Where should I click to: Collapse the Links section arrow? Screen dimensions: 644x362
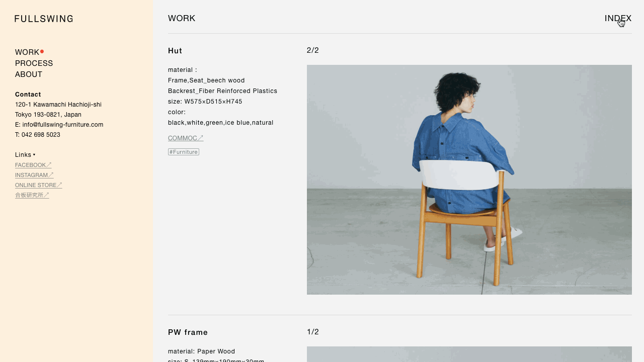coord(34,155)
